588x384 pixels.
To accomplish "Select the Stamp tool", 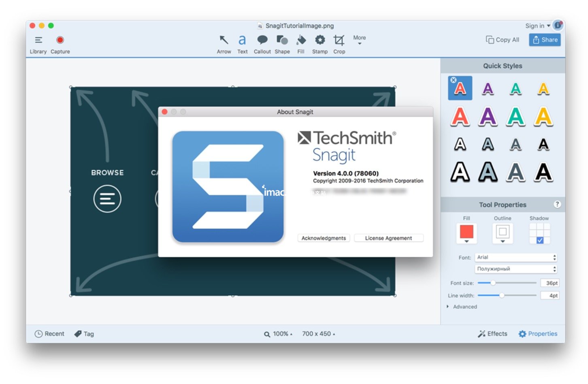I will coord(320,45).
